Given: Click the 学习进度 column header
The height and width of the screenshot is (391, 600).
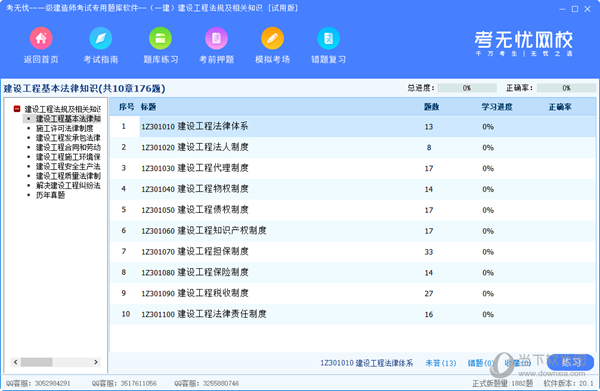Looking at the screenshot, I should [x=497, y=107].
